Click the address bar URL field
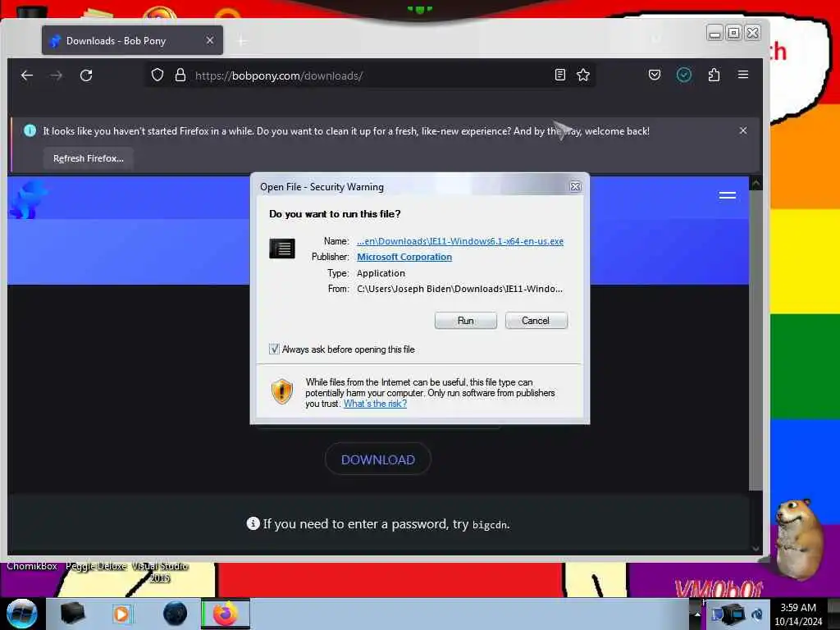This screenshot has height=630, width=840. [x=370, y=75]
